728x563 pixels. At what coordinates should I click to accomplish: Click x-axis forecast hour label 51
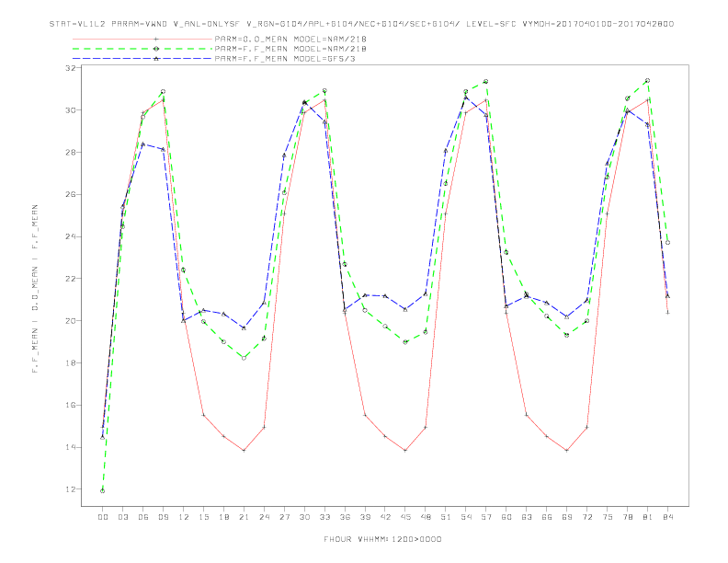point(446,517)
